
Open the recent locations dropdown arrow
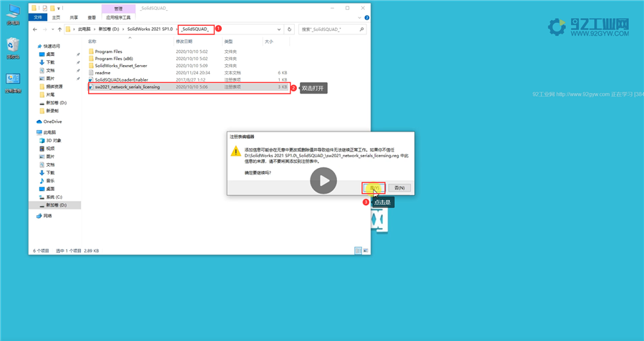tap(52, 29)
